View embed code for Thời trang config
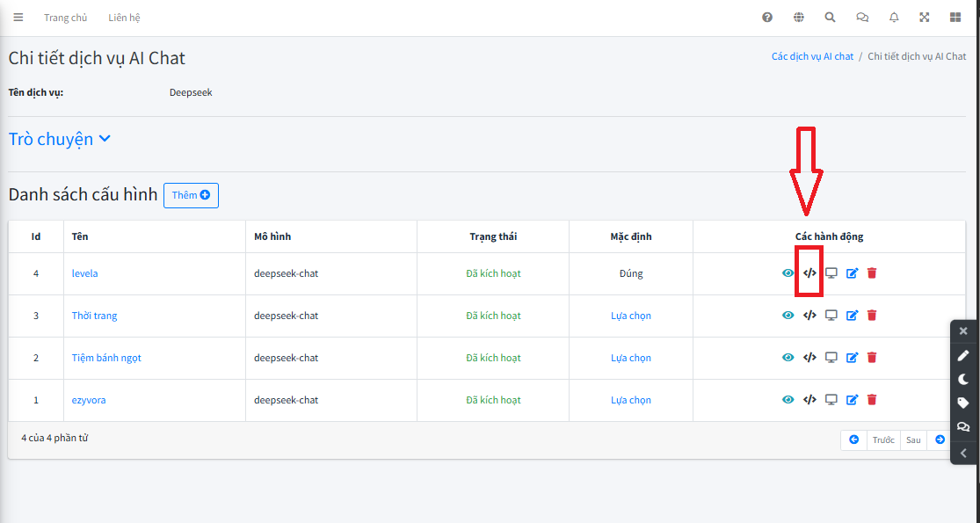Viewport: 980px width, 523px height. tap(810, 316)
